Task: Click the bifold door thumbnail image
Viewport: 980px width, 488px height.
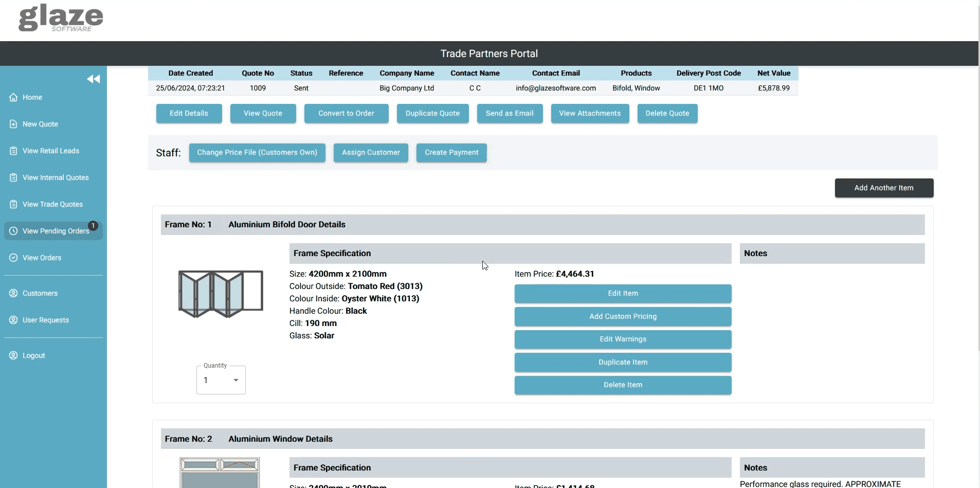Action: coord(221,294)
